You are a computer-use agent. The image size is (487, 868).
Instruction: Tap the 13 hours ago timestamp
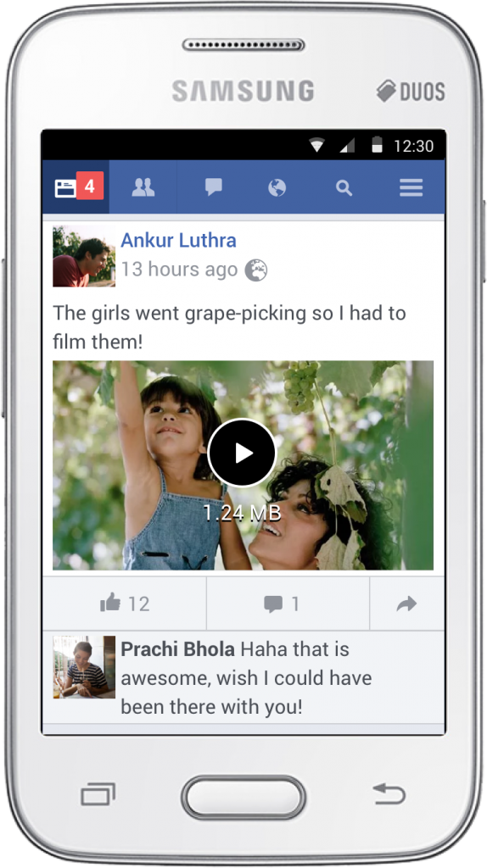(179, 270)
